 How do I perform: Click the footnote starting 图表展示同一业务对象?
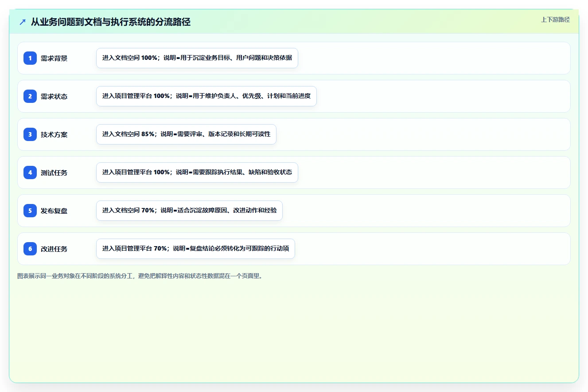141,276
